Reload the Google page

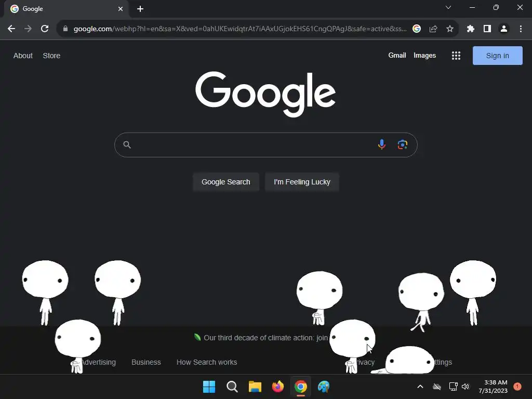pos(45,29)
